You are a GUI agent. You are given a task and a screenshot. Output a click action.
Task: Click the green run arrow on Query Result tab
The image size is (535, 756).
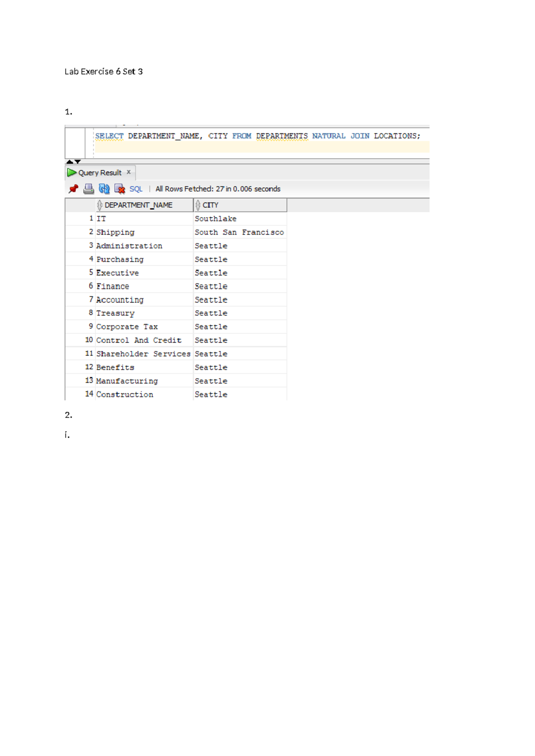tap(71, 173)
